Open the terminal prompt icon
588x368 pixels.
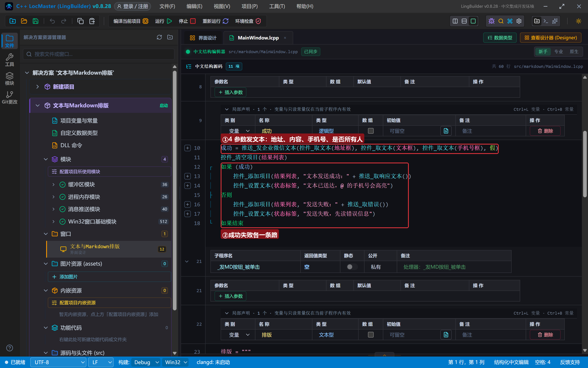[546, 21]
